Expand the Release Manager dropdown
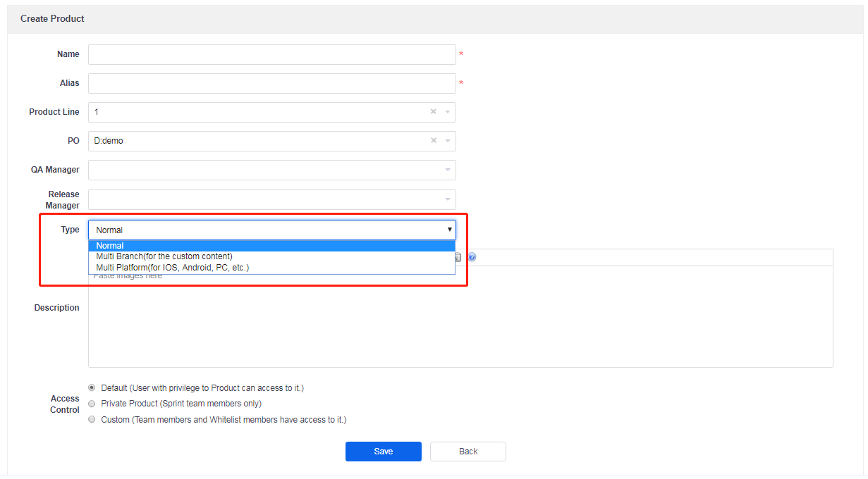The width and height of the screenshot is (868, 479). click(x=448, y=199)
